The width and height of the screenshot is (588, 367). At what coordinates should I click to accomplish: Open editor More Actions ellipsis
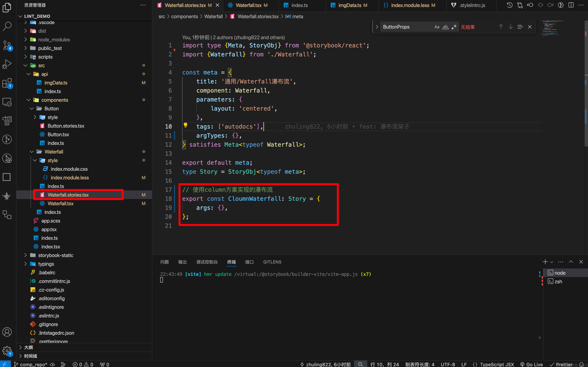coord(581,5)
